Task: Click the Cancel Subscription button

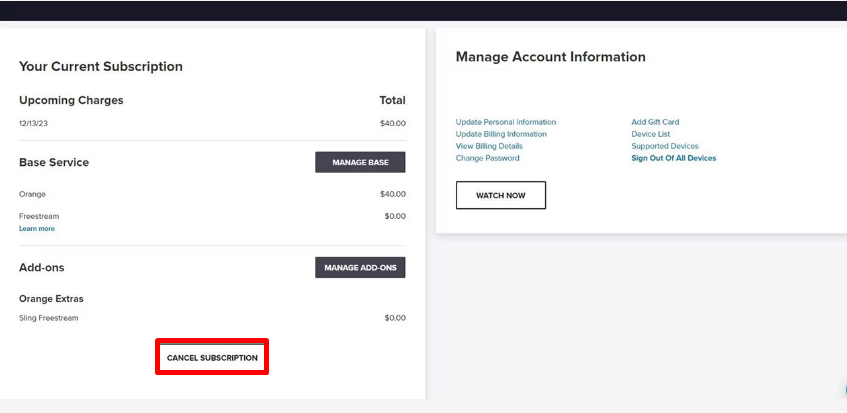Action: pos(212,358)
